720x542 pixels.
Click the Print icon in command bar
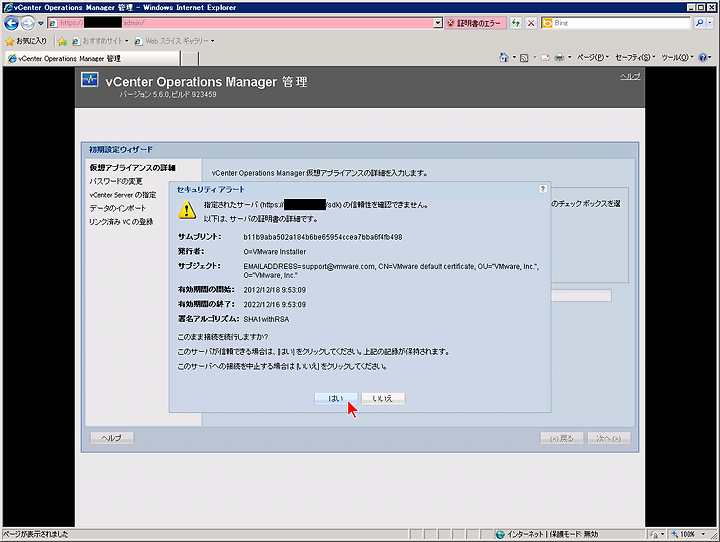coord(559,58)
